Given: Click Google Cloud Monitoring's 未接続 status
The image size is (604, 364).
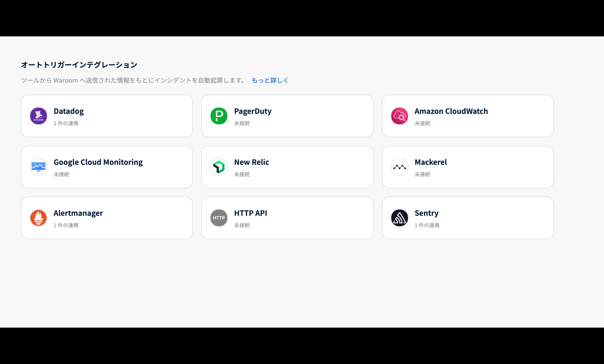Looking at the screenshot, I should tap(61, 174).
